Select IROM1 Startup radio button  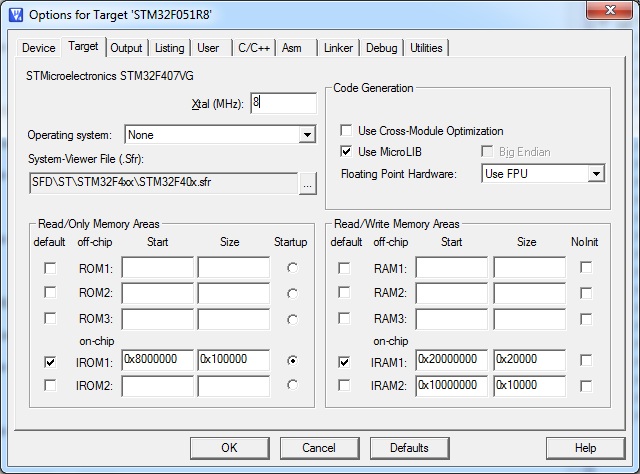pyautogui.click(x=292, y=361)
